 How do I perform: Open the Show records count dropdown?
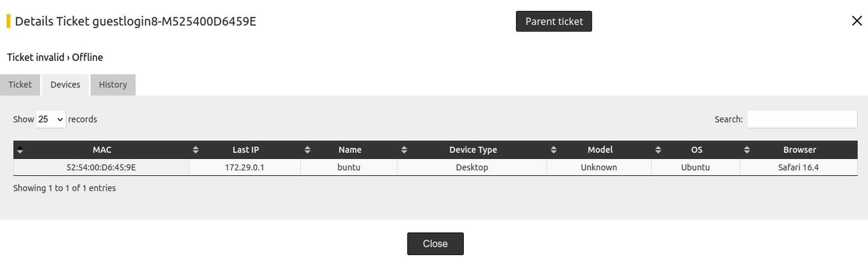[x=51, y=119]
